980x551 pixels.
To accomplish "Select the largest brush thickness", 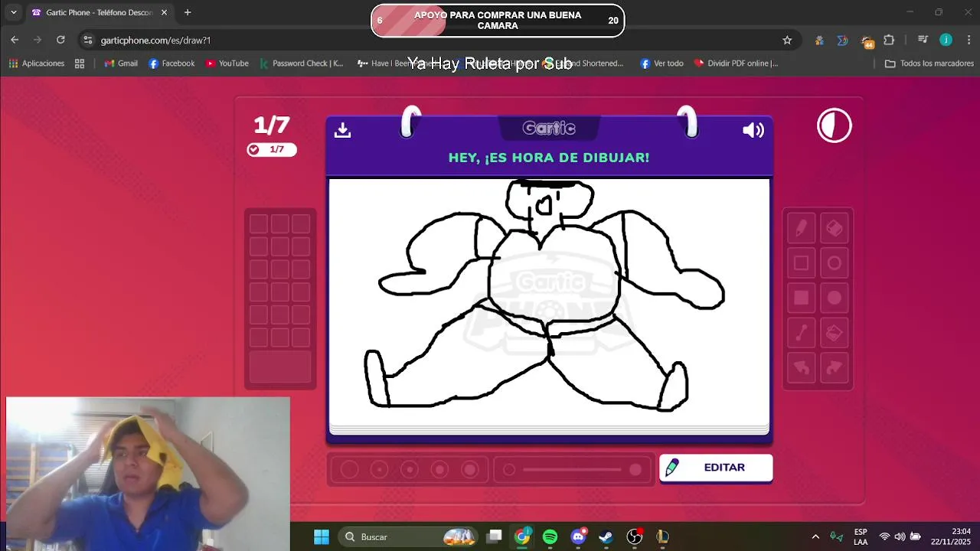I will pyautogui.click(x=470, y=470).
